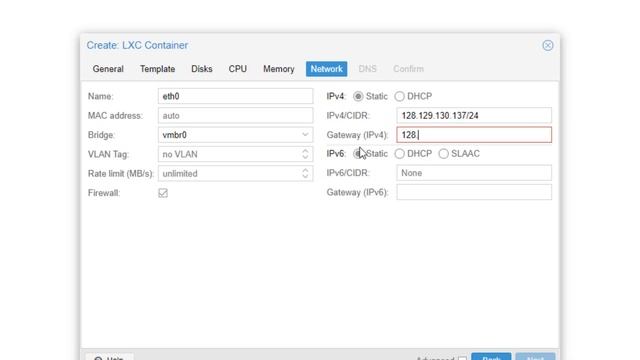Open the General tab
640x360 pixels.
pyautogui.click(x=108, y=69)
